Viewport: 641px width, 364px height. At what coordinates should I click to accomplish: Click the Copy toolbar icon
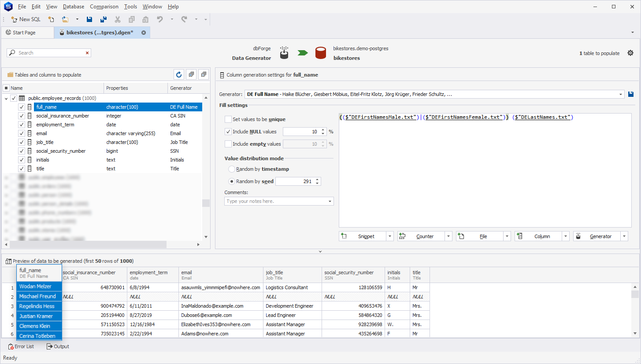tap(131, 19)
